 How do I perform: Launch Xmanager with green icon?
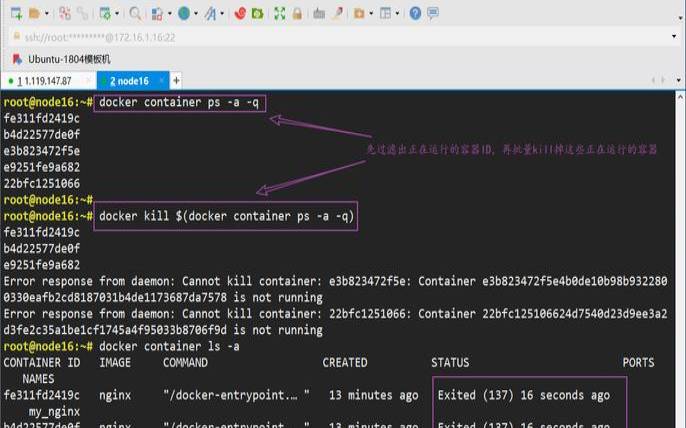click(257, 14)
